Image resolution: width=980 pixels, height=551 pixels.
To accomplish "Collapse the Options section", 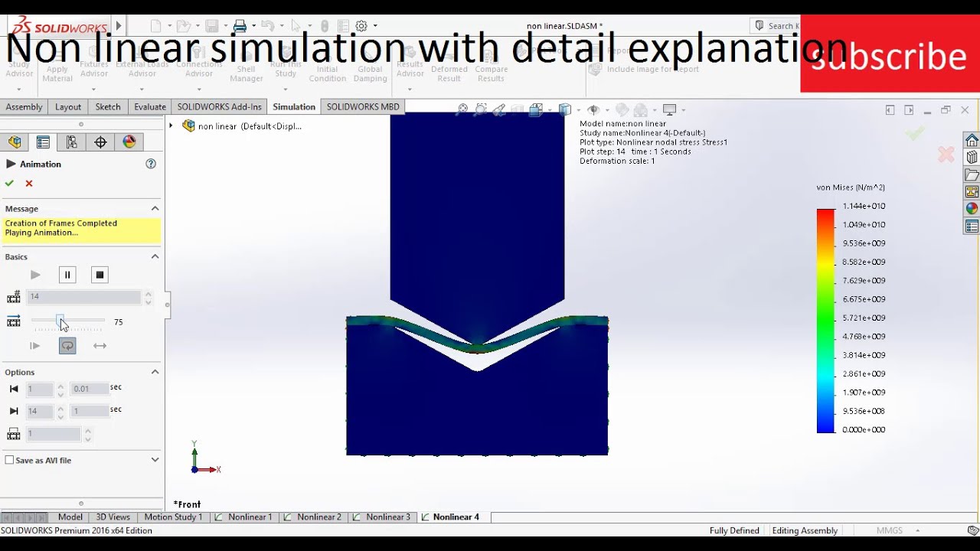I will [155, 372].
